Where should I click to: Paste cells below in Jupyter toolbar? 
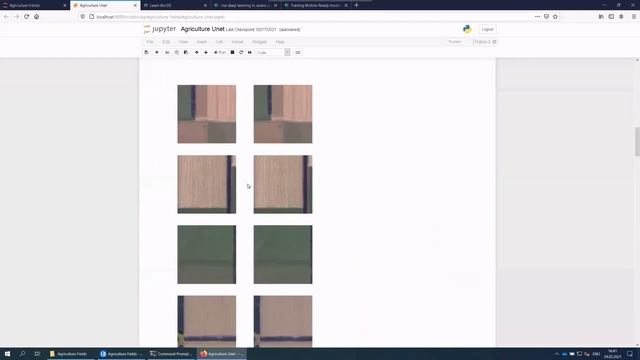coord(186,52)
